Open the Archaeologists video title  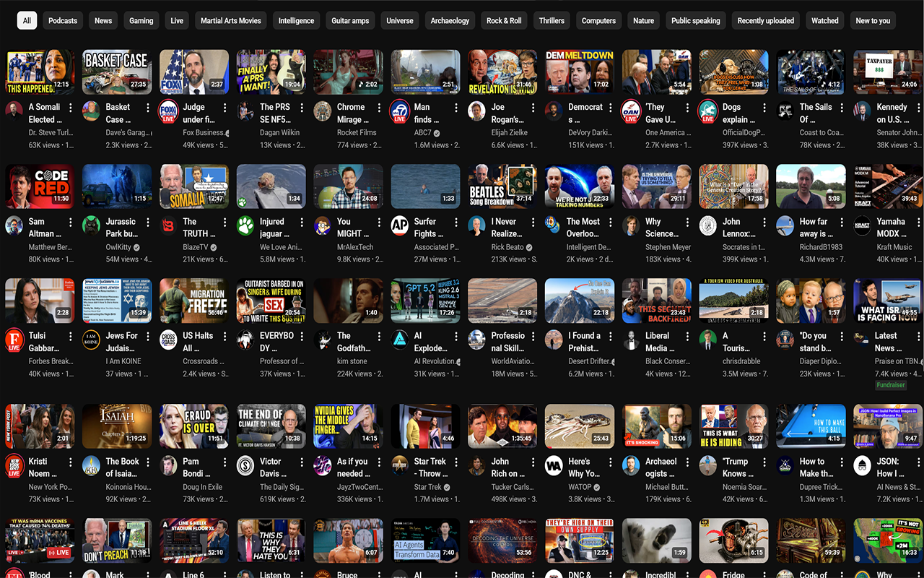(661, 467)
